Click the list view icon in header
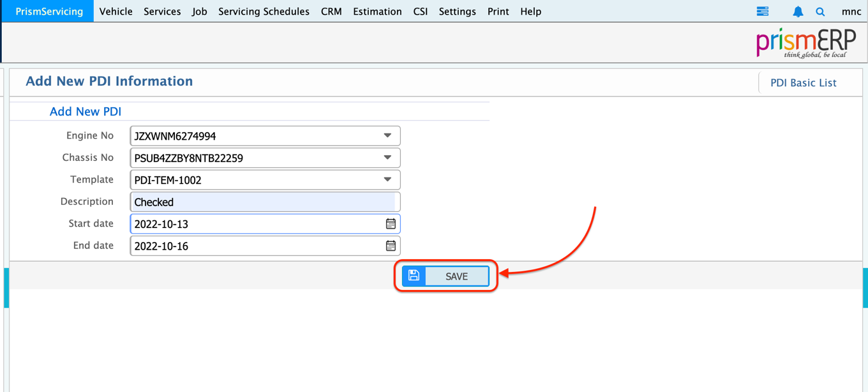Image resolution: width=868 pixels, height=392 pixels. click(763, 11)
